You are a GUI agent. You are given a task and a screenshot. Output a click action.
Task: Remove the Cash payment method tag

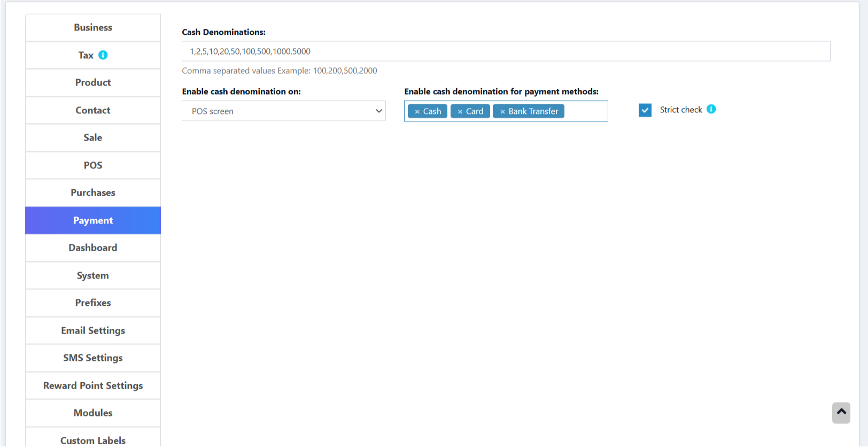pyautogui.click(x=417, y=112)
